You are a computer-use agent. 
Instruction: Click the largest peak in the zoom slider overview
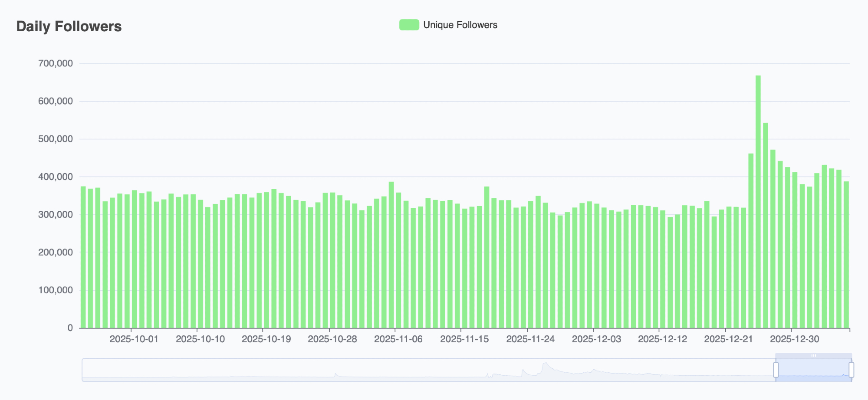point(545,364)
